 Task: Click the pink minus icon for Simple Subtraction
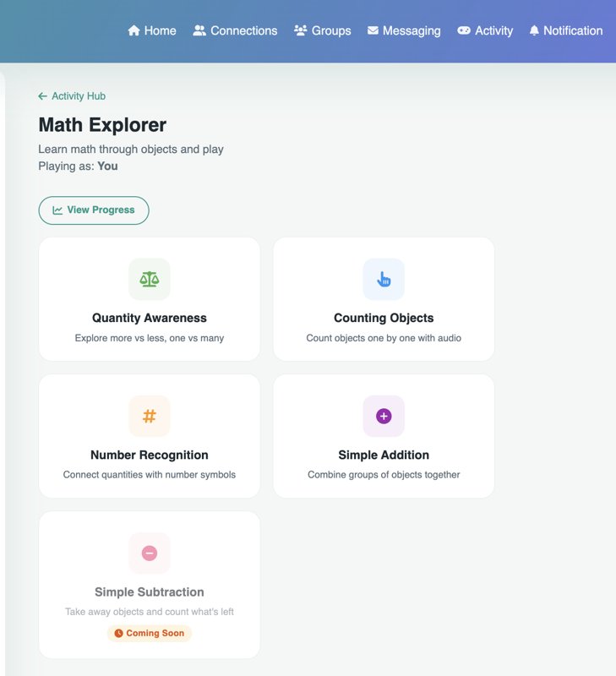150,553
